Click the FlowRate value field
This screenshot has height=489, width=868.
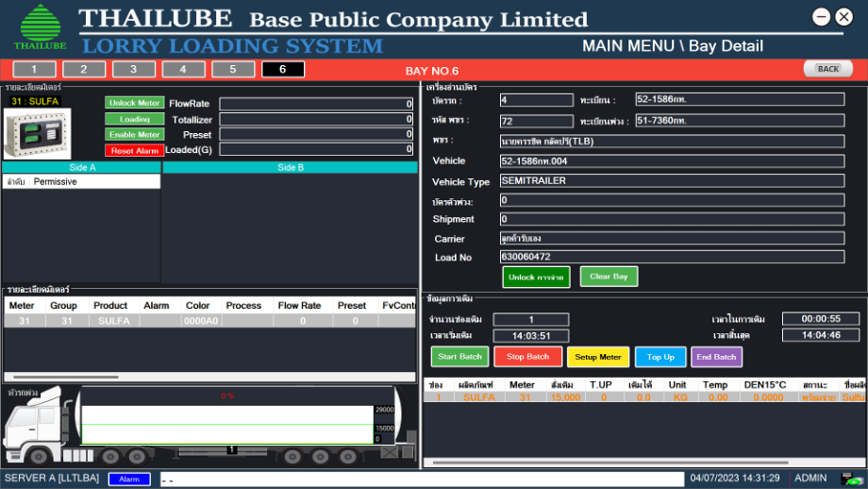click(x=316, y=104)
